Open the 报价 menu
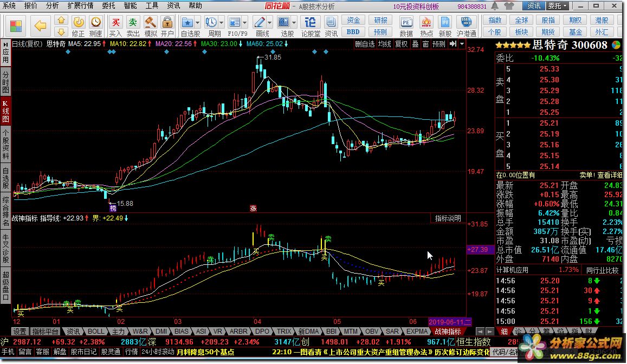 pos(31,5)
